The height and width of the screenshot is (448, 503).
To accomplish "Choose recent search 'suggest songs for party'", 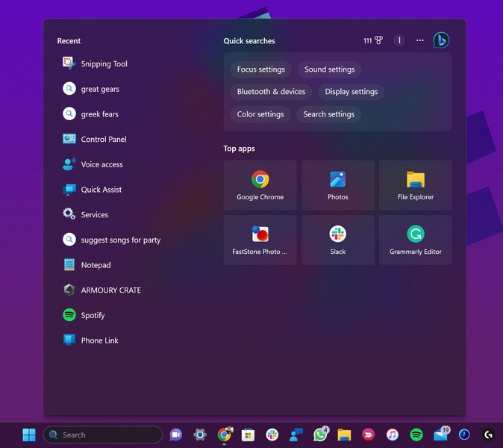I will tap(120, 240).
